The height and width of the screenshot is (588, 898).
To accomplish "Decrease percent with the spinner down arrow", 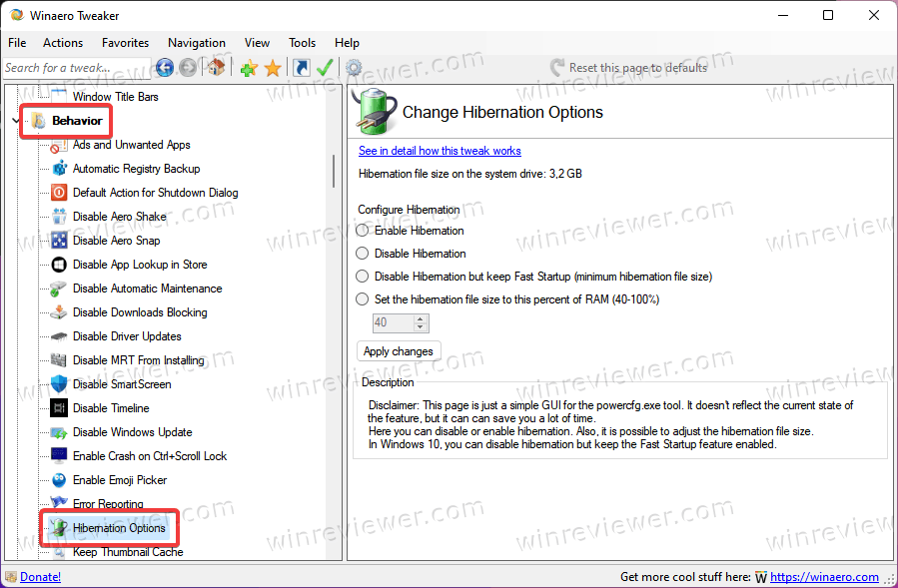I will (421, 326).
